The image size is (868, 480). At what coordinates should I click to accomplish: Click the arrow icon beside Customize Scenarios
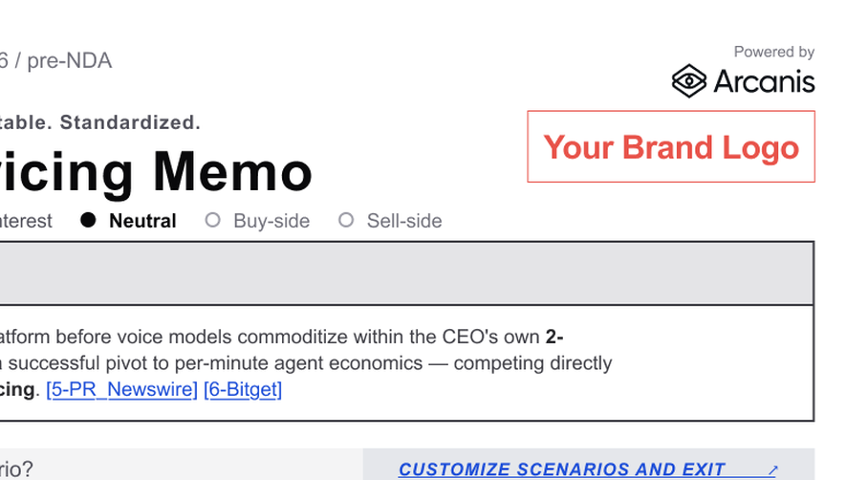coord(772,470)
